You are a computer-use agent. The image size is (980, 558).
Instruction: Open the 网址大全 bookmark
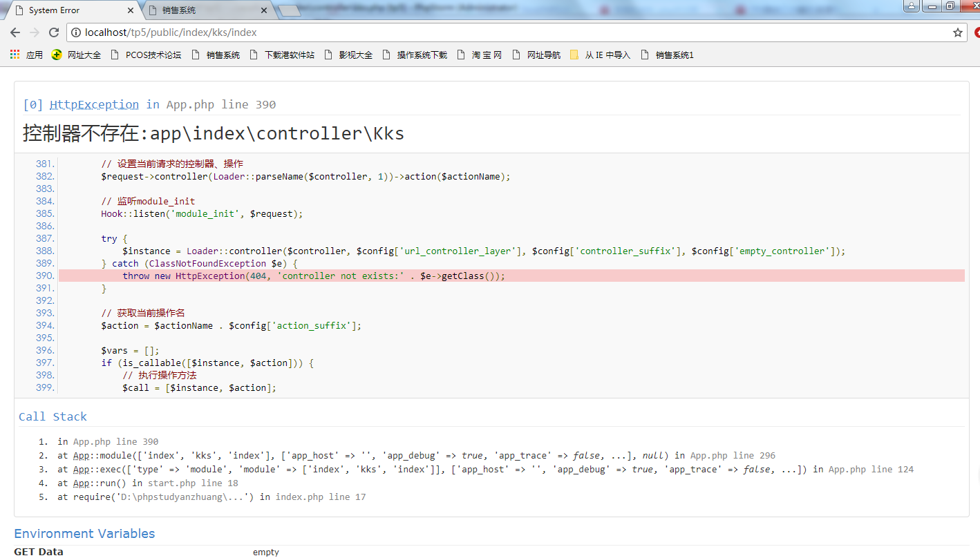77,55
